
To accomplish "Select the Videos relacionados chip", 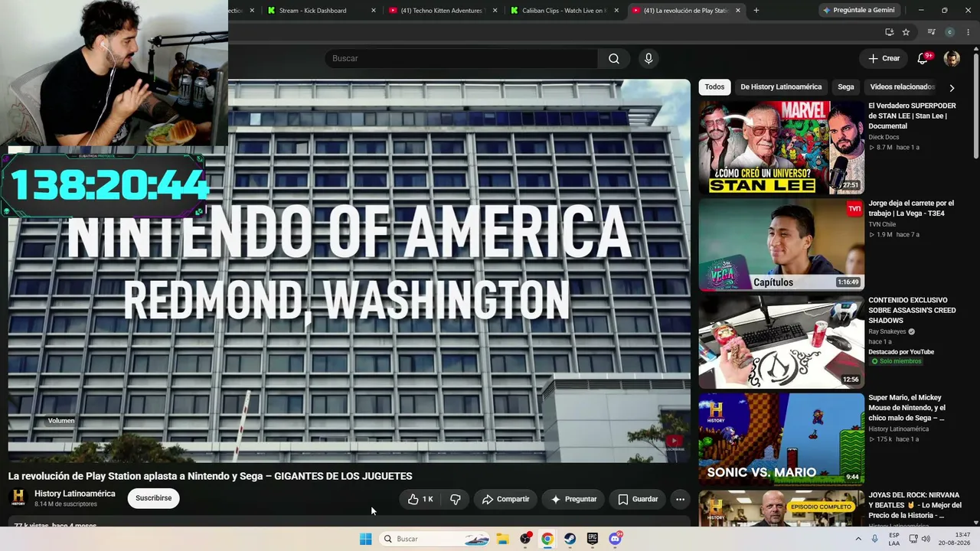I will (x=902, y=87).
